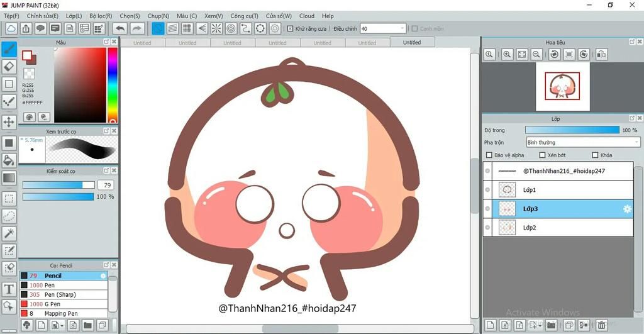This screenshot has height=334, width=644.
Task: Activate the Magic Wand selection tool
Action: (x=9, y=233)
